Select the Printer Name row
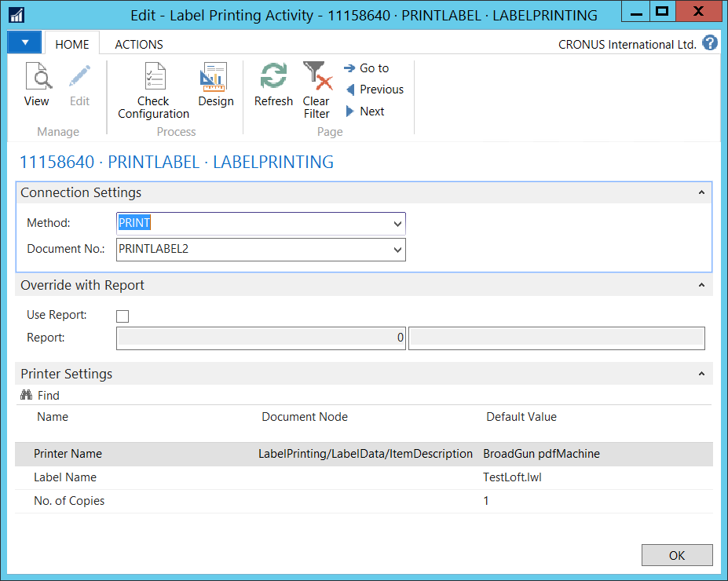728x581 pixels. click(x=364, y=454)
